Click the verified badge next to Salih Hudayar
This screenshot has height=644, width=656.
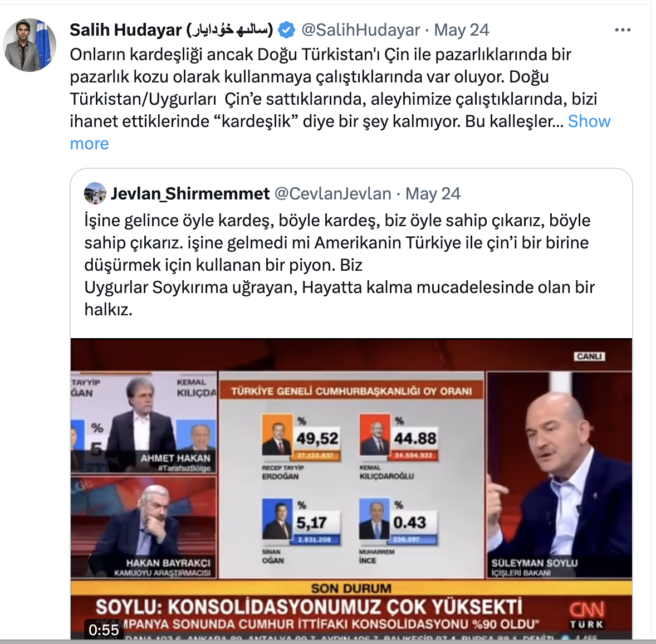click(x=287, y=30)
